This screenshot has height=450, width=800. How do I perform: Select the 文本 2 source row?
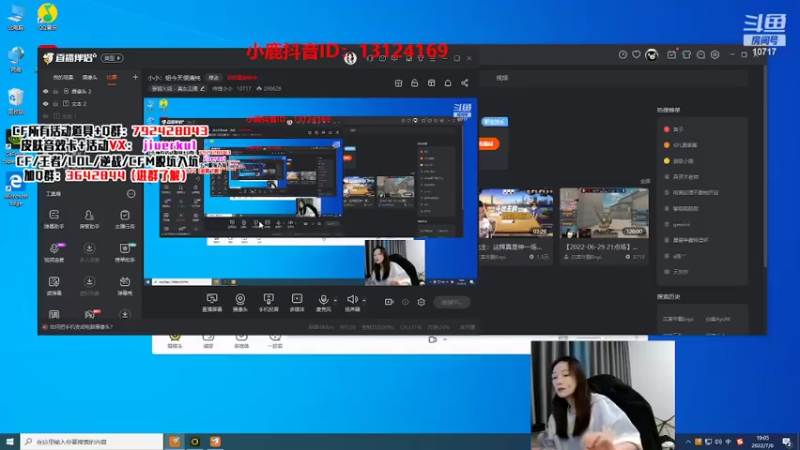(x=89, y=104)
